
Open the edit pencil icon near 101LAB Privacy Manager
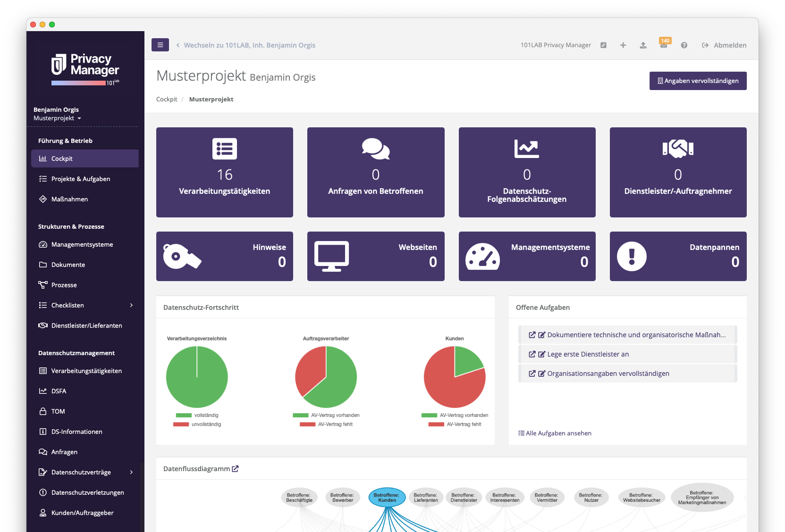[603, 45]
